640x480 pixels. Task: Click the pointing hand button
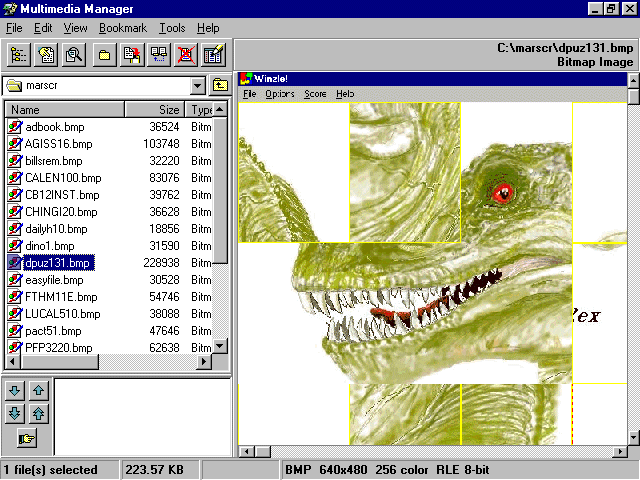[x=27, y=438]
